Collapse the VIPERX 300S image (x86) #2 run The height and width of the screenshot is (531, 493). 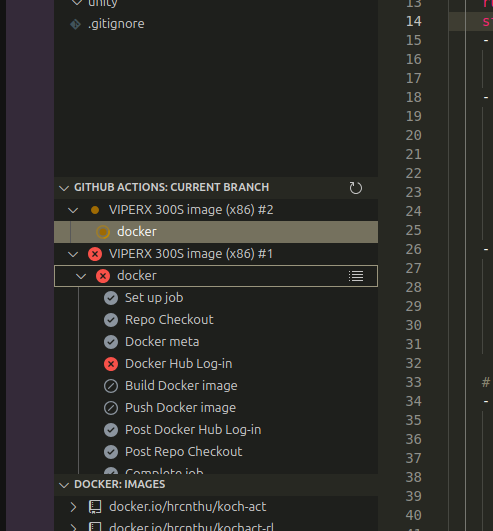point(73,210)
